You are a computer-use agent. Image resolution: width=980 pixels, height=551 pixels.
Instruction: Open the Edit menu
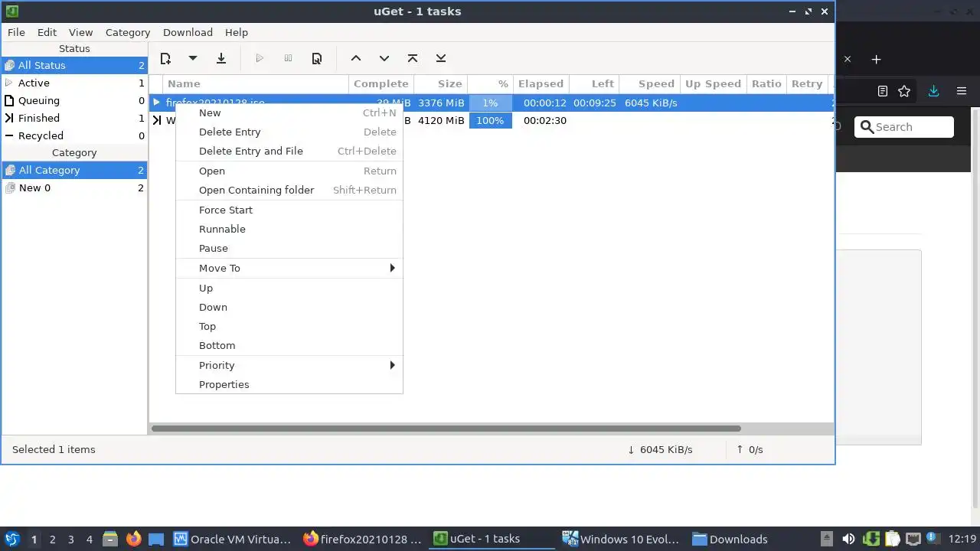pyautogui.click(x=47, y=32)
